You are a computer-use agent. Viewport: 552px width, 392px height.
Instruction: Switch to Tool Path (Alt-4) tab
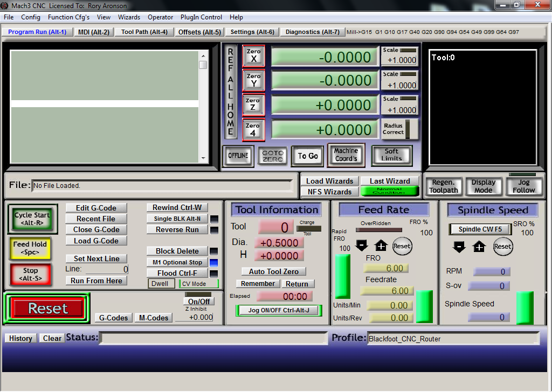[x=144, y=32]
